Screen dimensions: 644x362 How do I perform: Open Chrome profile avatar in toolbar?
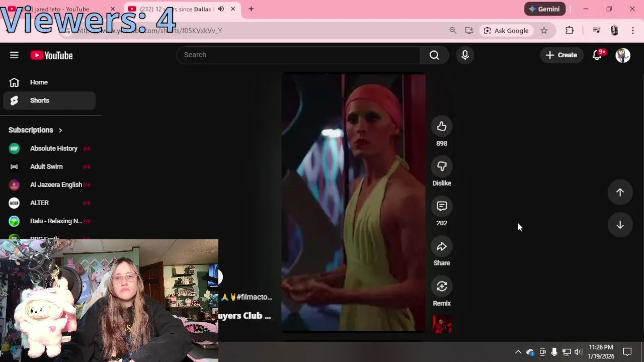point(614,31)
